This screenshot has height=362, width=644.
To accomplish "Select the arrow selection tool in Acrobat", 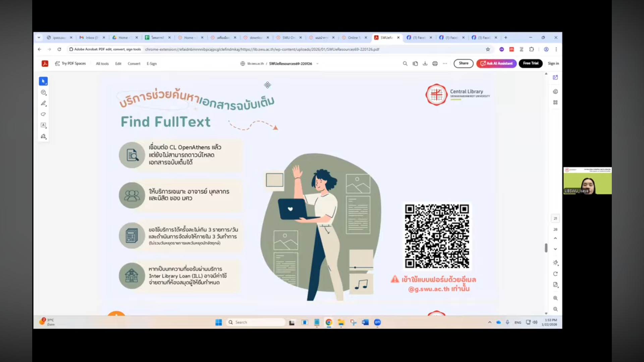I will point(43,81).
